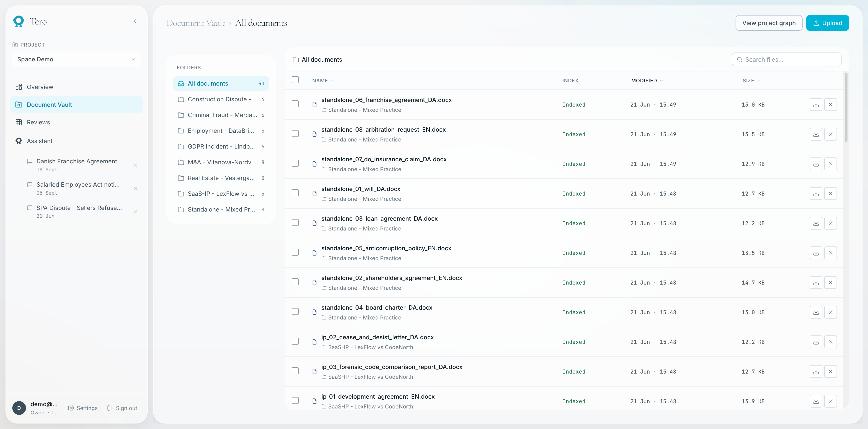Open the Overview page in sidebar

(x=76, y=87)
